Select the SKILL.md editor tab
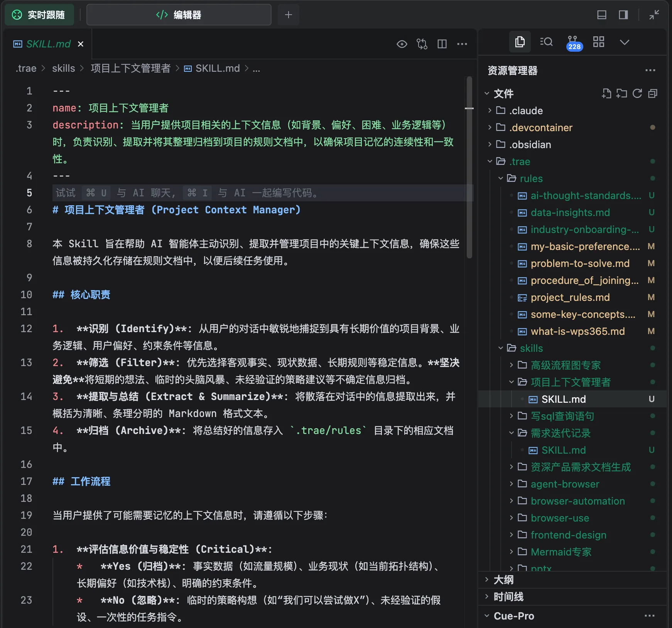672x628 pixels. (x=48, y=44)
